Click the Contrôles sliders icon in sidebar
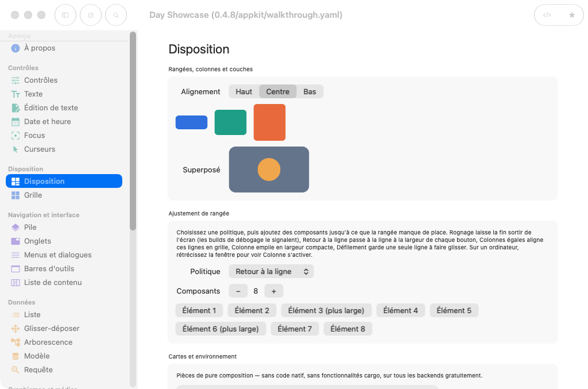Screen dimensions: 588x389 coord(16,80)
